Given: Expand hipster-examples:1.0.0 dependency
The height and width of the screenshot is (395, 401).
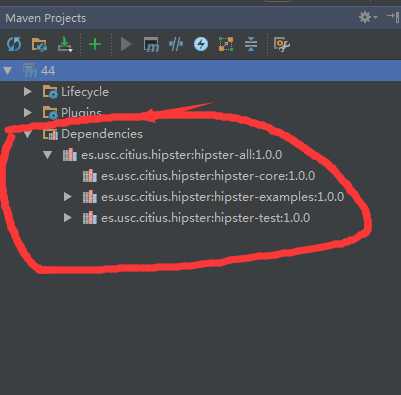Looking at the screenshot, I should pyautogui.click(x=68, y=197).
